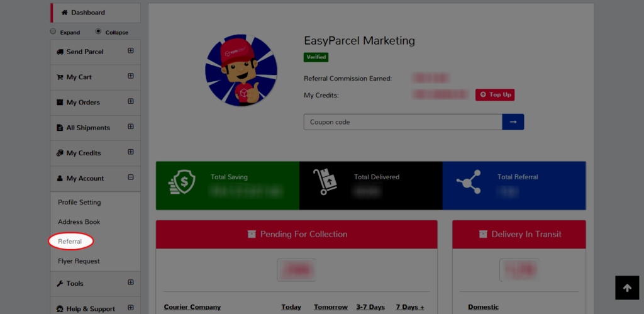This screenshot has height=314, width=644.
Task: Open Profile Setting in My Account
Action: (79, 202)
